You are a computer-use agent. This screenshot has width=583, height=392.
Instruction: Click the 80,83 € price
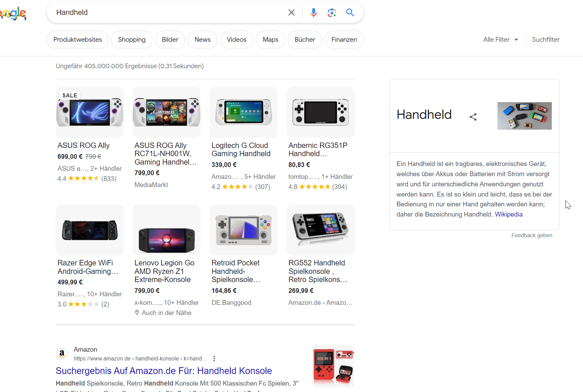click(x=299, y=165)
